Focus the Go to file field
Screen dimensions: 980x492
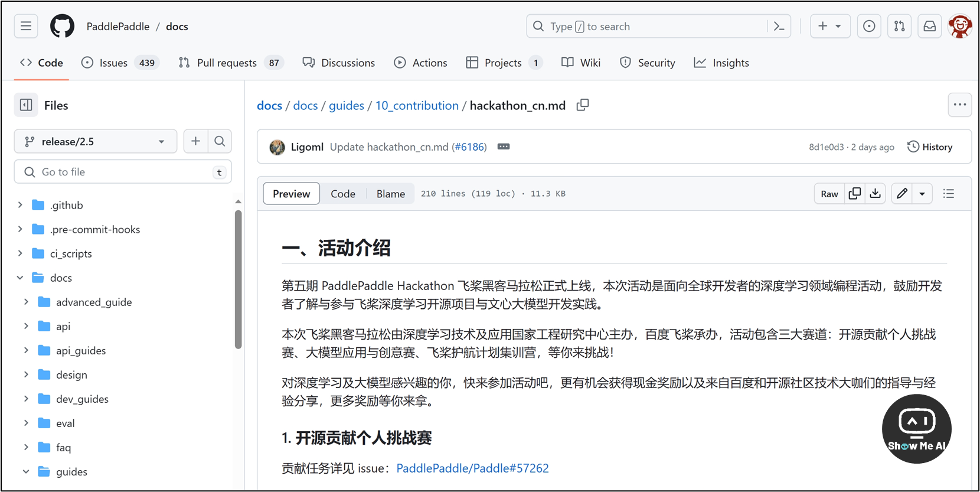pyautogui.click(x=123, y=172)
